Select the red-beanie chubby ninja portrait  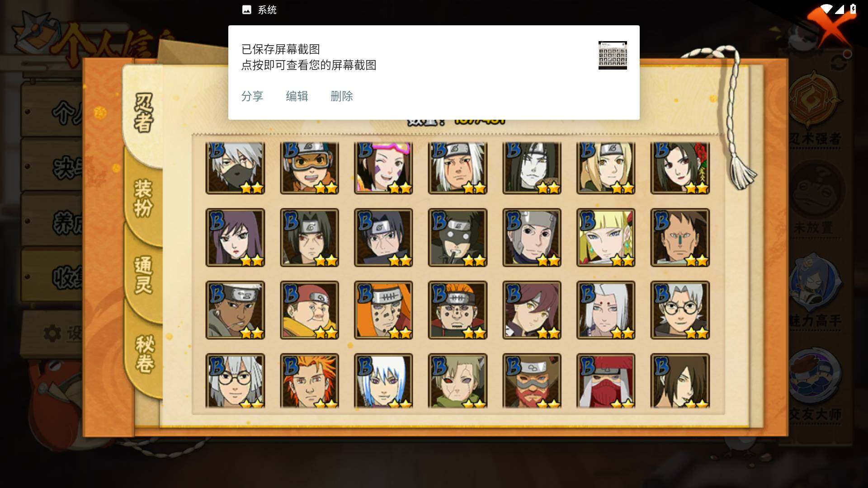(x=309, y=310)
